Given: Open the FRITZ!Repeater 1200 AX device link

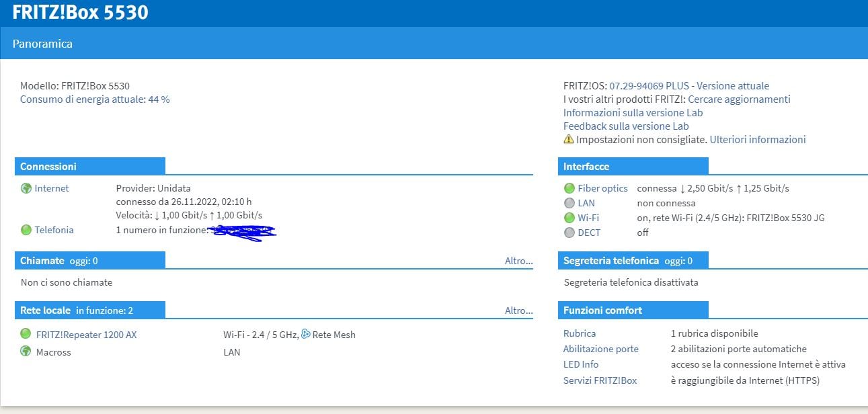Looking at the screenshot, I should (x=86, y=335).
